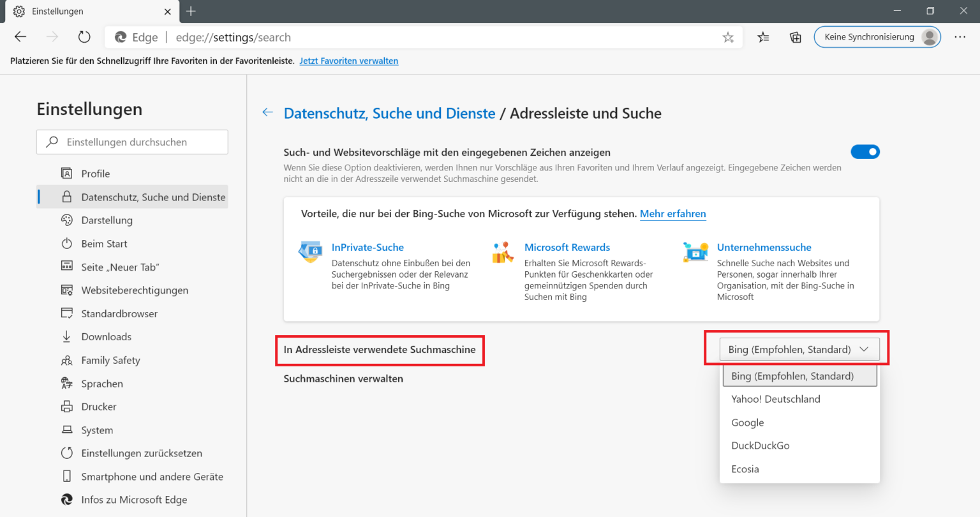Click the InPrivate-Suche shield icon
980x517 pixels.
coord(310,252)
